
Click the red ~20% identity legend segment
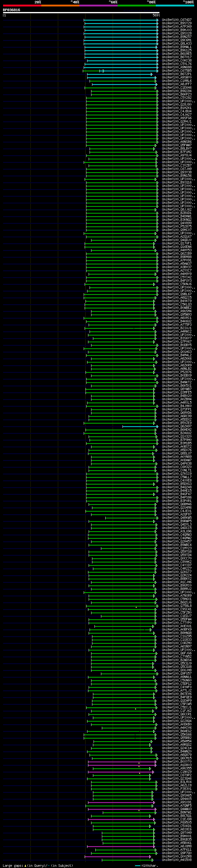point(22,6)
